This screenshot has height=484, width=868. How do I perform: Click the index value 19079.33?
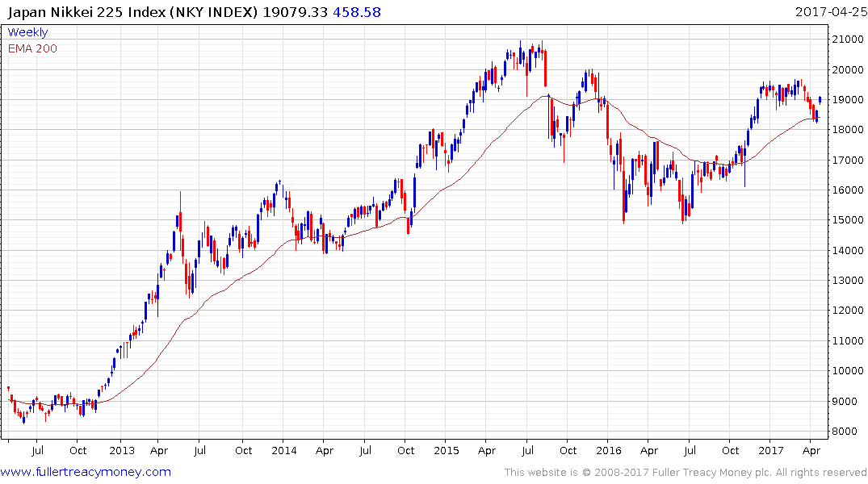click(295, 12)
